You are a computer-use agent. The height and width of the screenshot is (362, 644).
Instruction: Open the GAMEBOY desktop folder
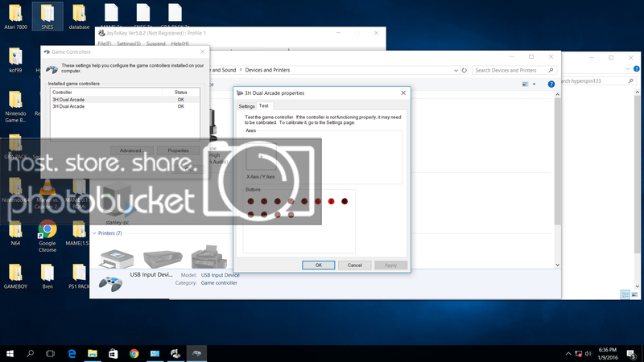pyautogui.click(x=16, y=274)
